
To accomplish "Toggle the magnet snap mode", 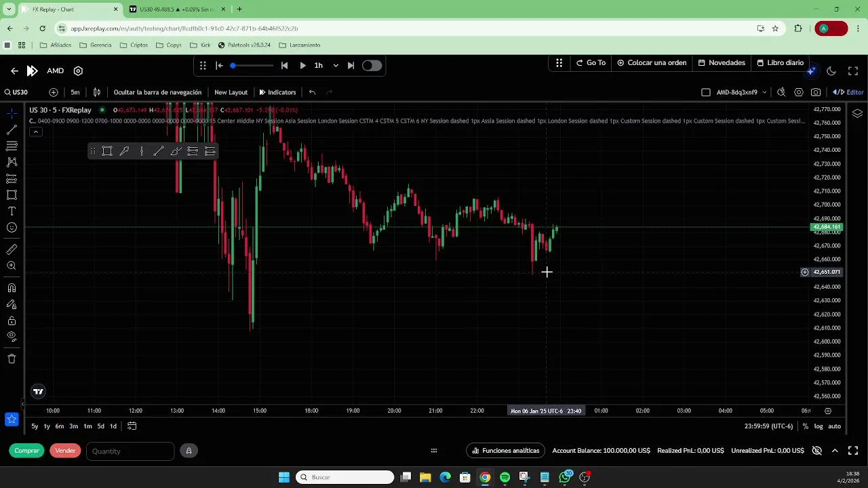I will click(12, 288).
